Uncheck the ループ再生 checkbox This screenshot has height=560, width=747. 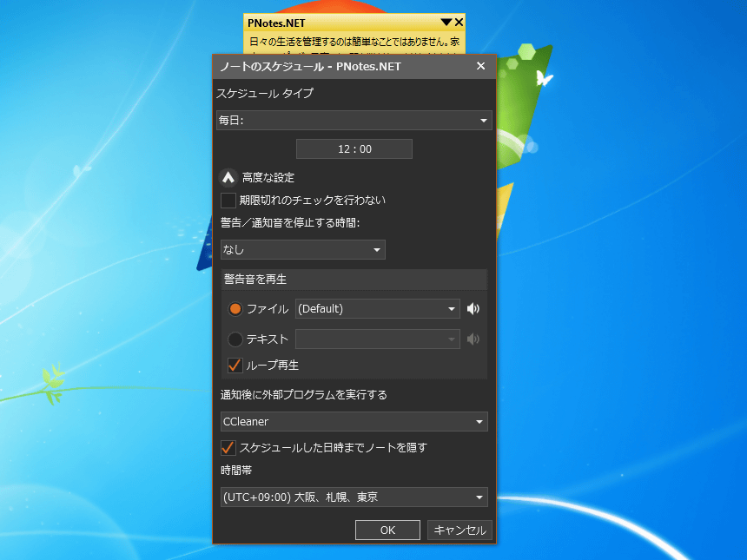coord(235,366)
